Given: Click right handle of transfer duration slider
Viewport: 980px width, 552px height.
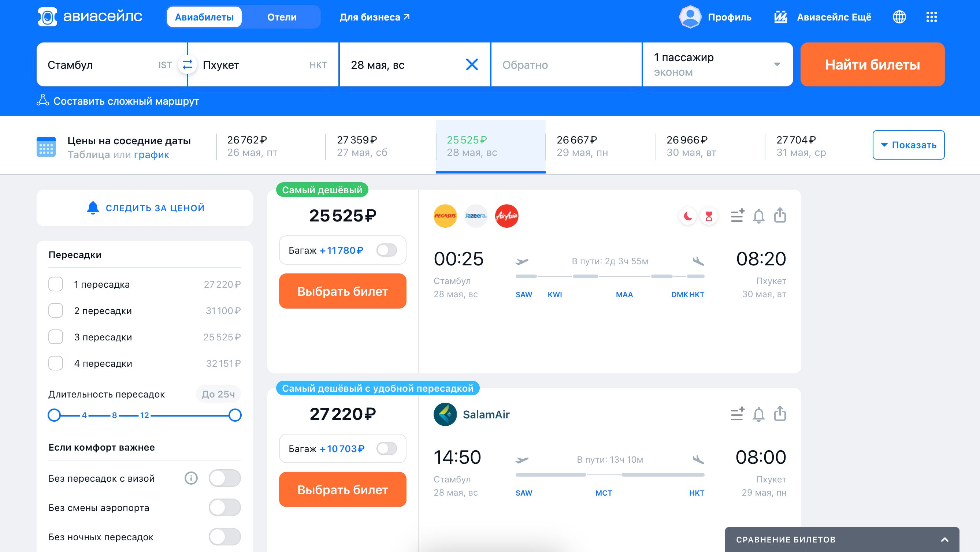Looking at the screenshot, I should (235, 415).
